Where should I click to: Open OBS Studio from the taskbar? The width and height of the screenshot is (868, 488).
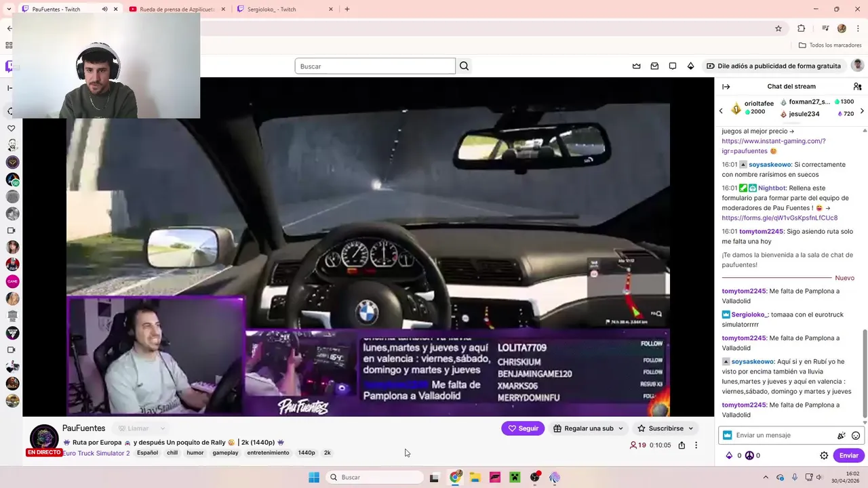(x=535, y=477)
